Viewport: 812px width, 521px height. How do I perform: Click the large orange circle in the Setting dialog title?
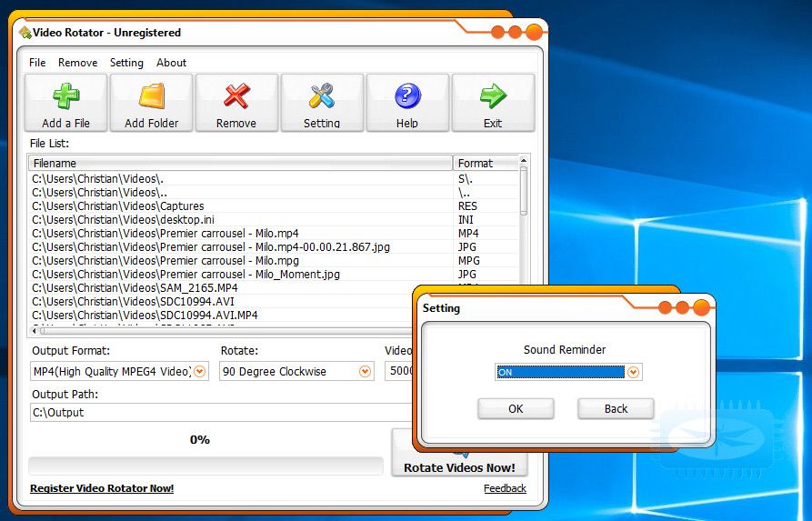[702, 307]
